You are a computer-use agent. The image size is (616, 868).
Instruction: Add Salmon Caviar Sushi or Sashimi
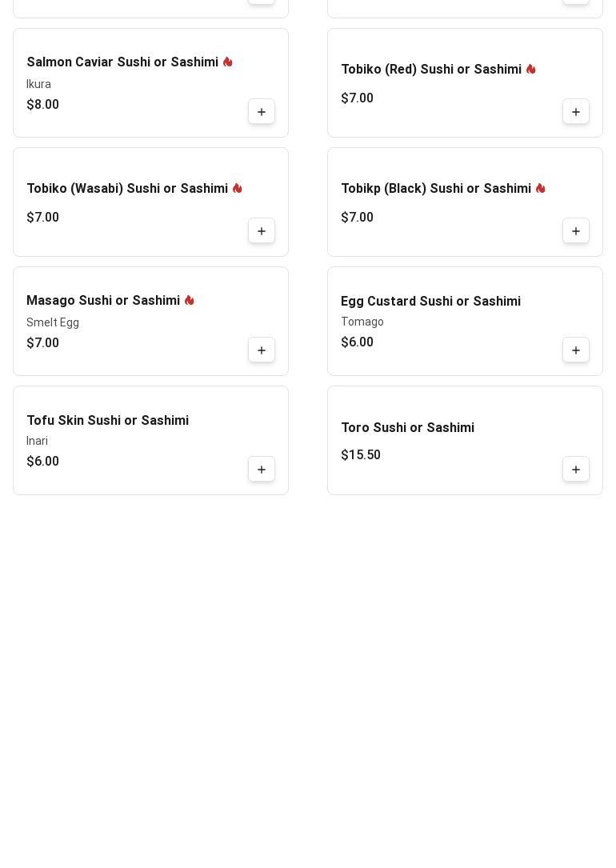click(x=262, y=112)
